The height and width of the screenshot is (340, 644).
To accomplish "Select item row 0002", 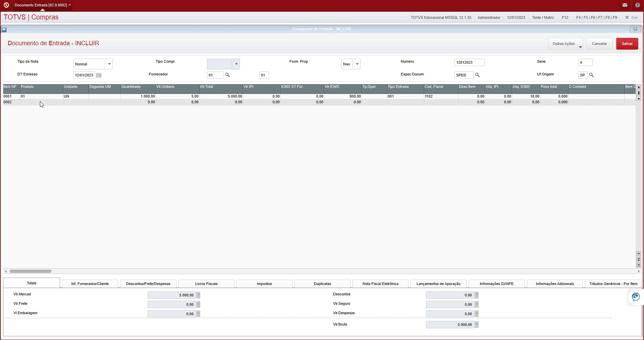I will (319, 102).
